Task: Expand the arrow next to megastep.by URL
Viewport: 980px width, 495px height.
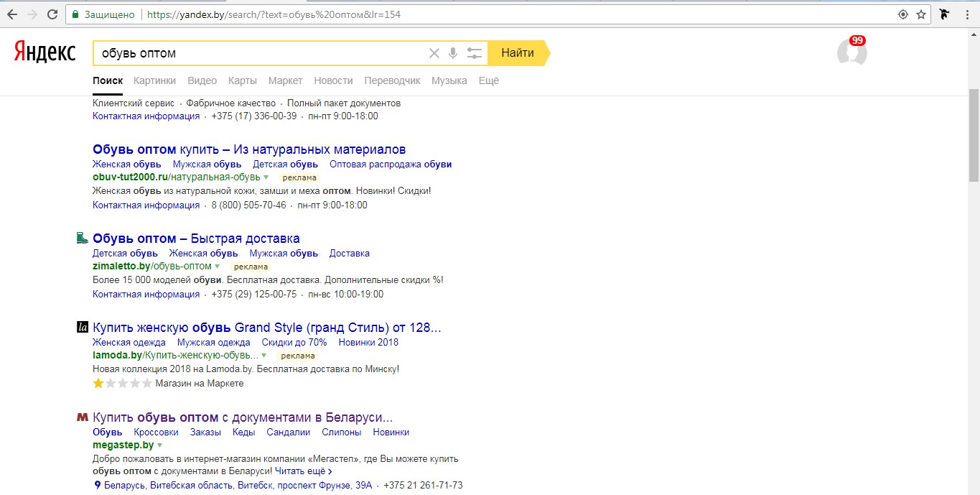Action: (159, 445)
